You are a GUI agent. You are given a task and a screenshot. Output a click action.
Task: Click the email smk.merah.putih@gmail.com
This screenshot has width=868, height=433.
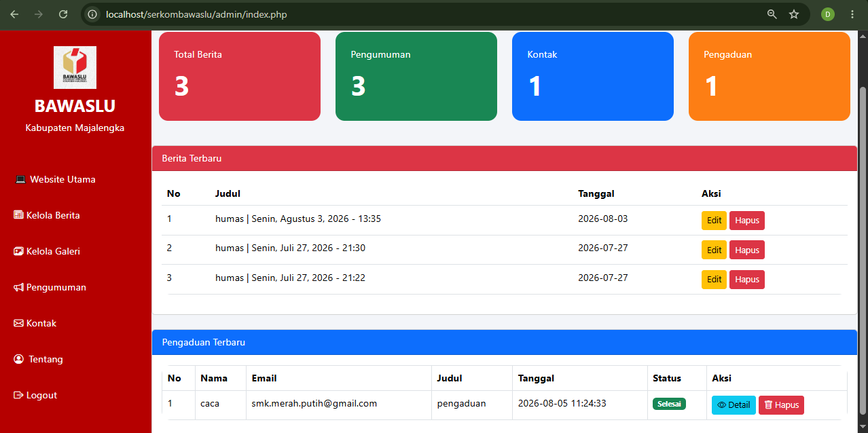pyautogui.click(x=314, y=403)
